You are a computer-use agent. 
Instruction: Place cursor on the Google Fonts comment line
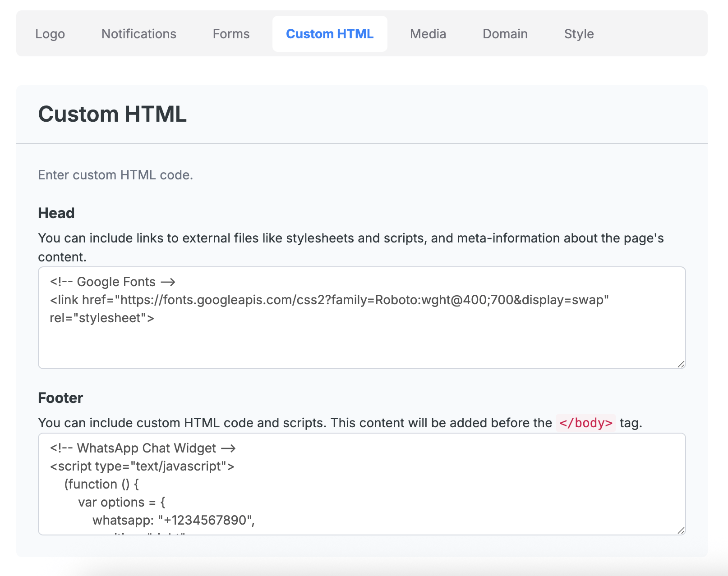click(112, 282)
